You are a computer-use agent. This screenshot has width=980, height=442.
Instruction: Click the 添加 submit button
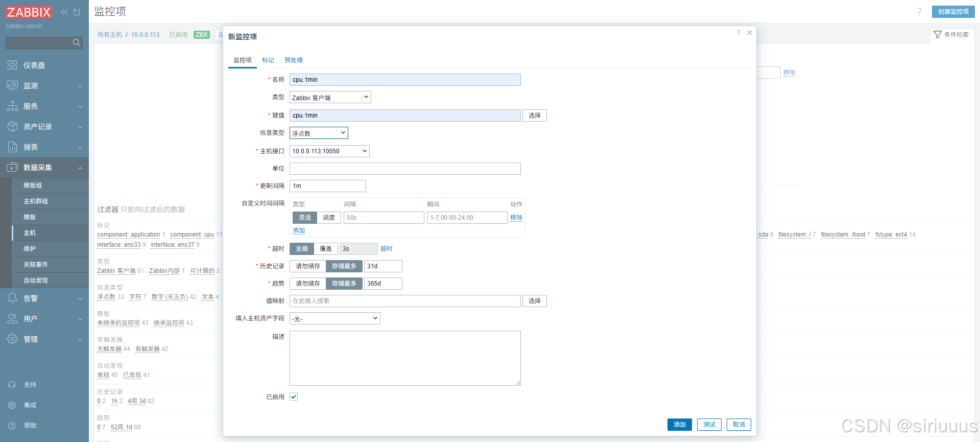680,425
